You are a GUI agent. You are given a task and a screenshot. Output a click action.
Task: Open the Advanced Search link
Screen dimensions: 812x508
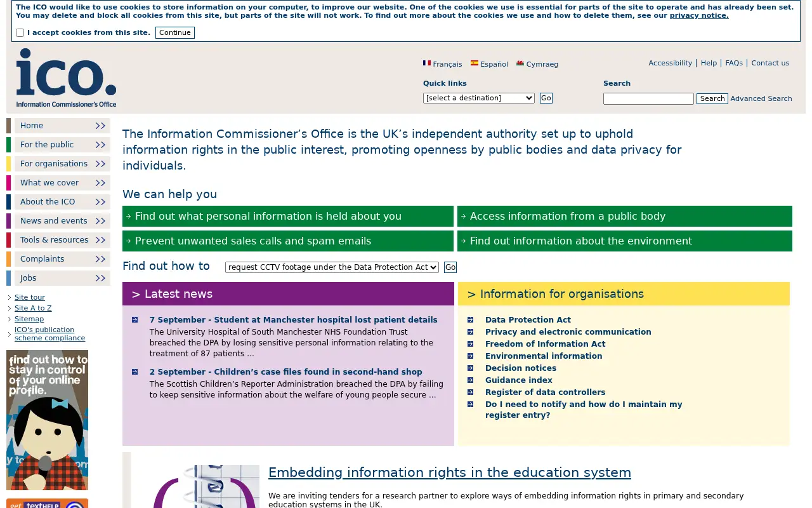pyautogui.click(x=761, y=98)
